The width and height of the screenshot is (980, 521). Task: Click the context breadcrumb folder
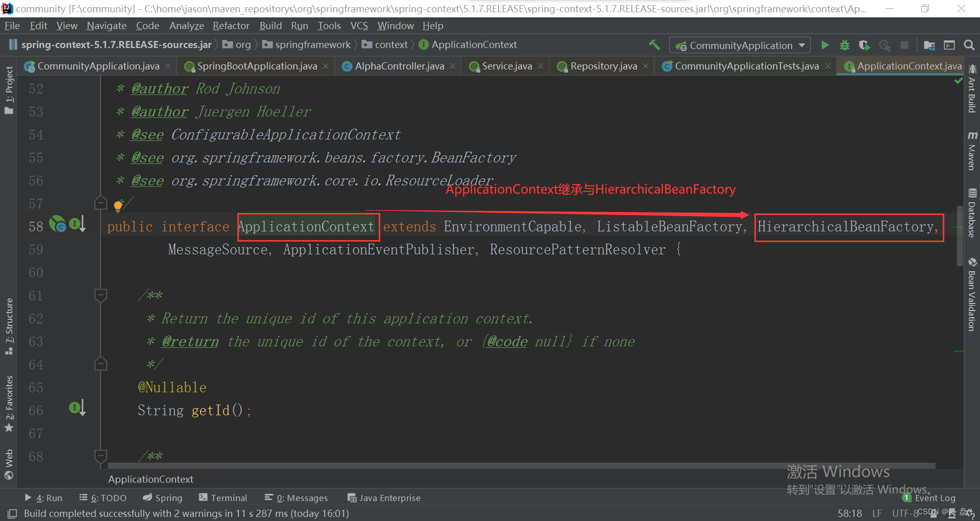click(x=385, y=45)
